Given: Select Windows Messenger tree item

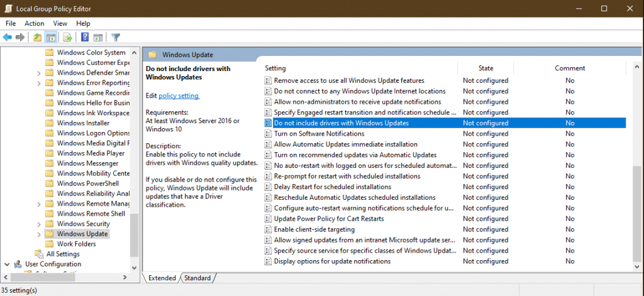Looking at the screenshot, I should coord(87,163).
